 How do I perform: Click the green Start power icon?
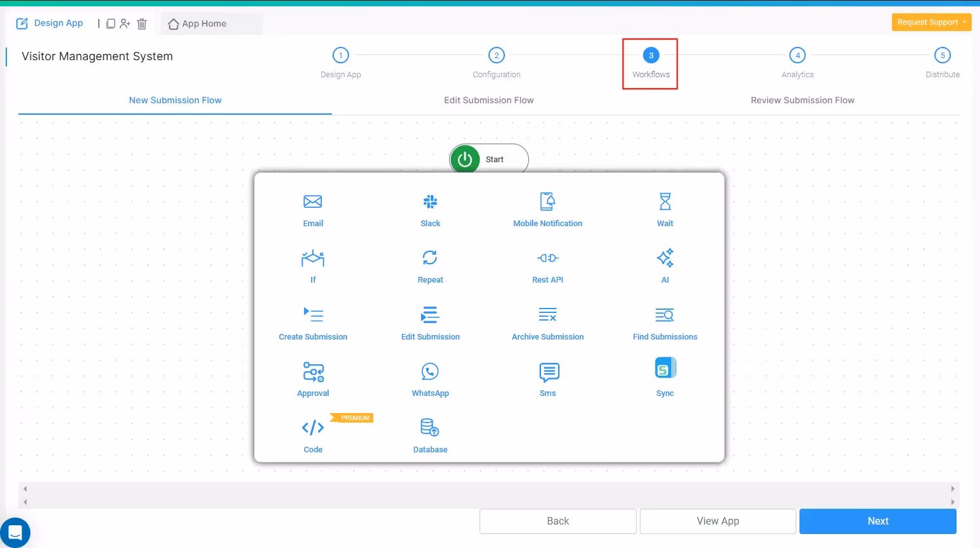click(465, 159)
